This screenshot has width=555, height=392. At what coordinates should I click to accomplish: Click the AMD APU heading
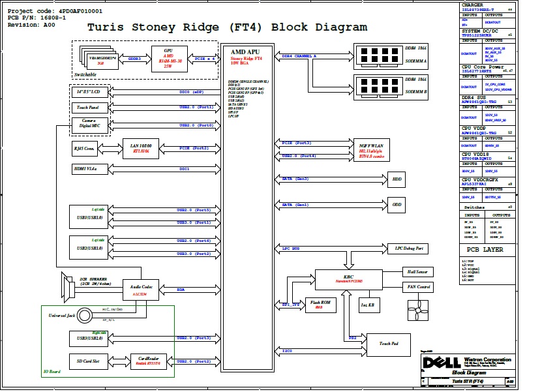[245, 52]
